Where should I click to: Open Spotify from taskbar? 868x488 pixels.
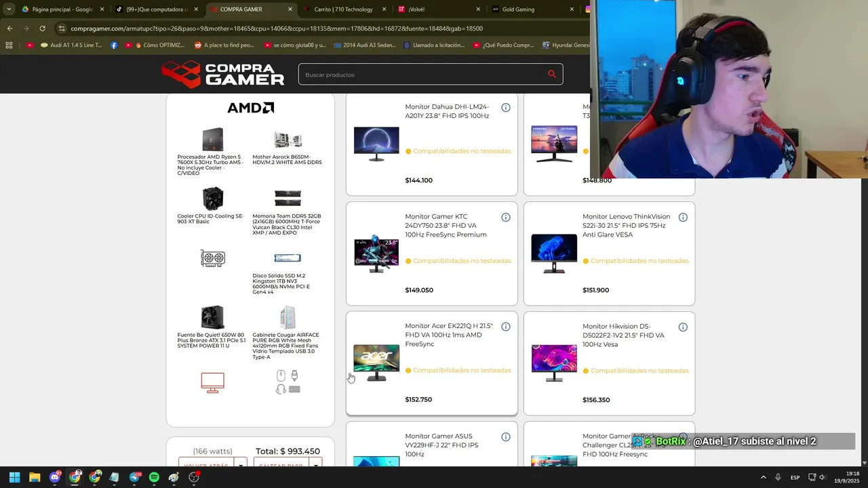pos(154,477)
